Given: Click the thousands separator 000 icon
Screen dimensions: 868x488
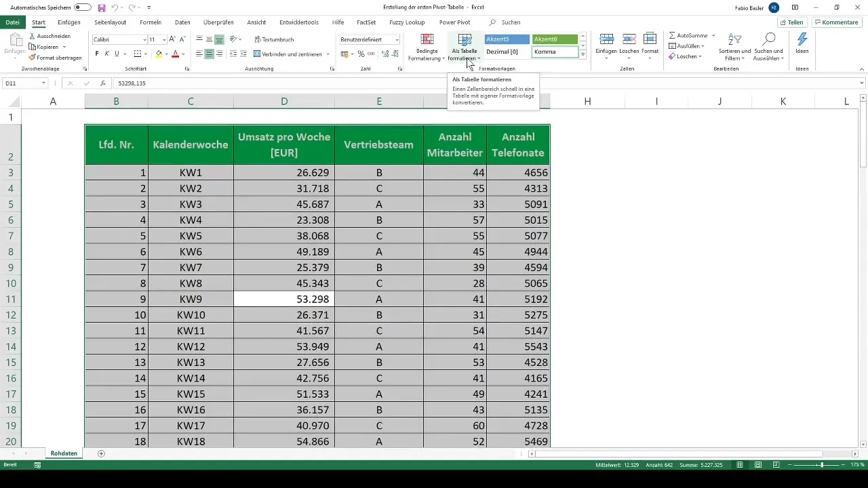Looking at the screenshot, I should tap(371, 54).
